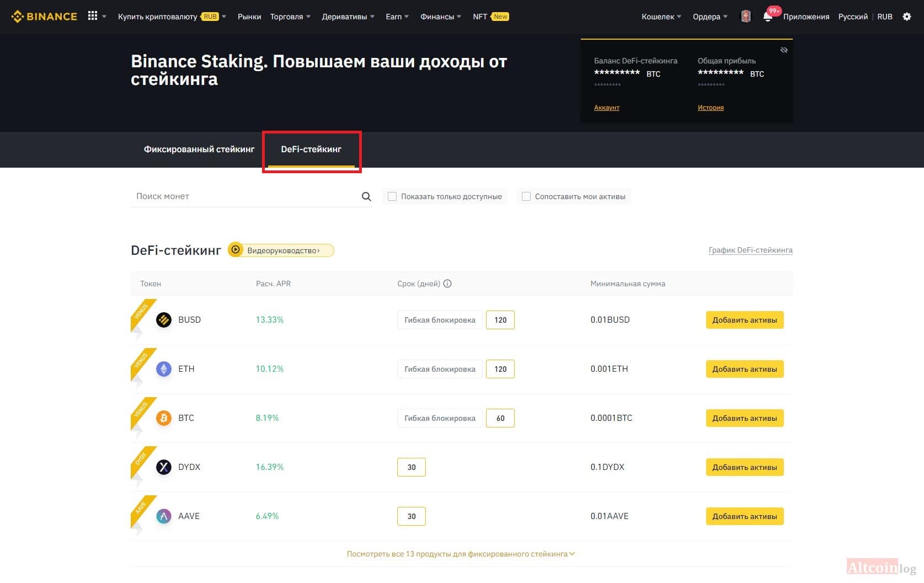Enable Показать только доступные checkbox
924x583 pixels.
[x=392, y=196]
